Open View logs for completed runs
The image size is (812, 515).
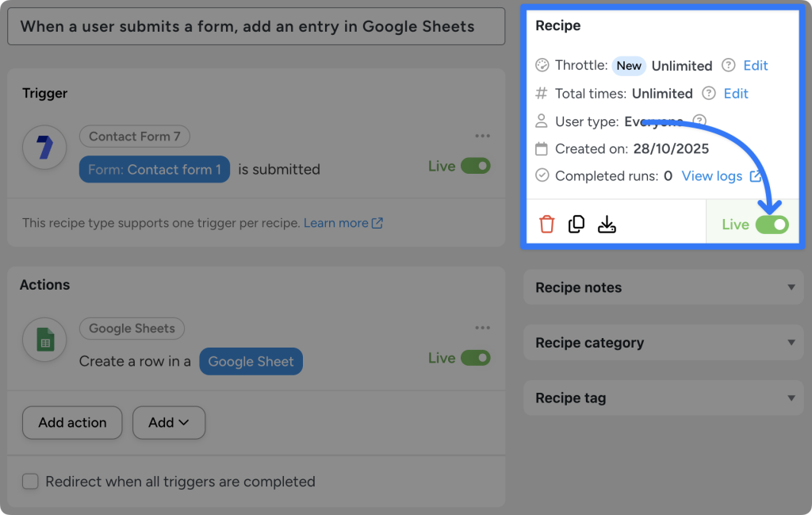click(x=712, y=176)
